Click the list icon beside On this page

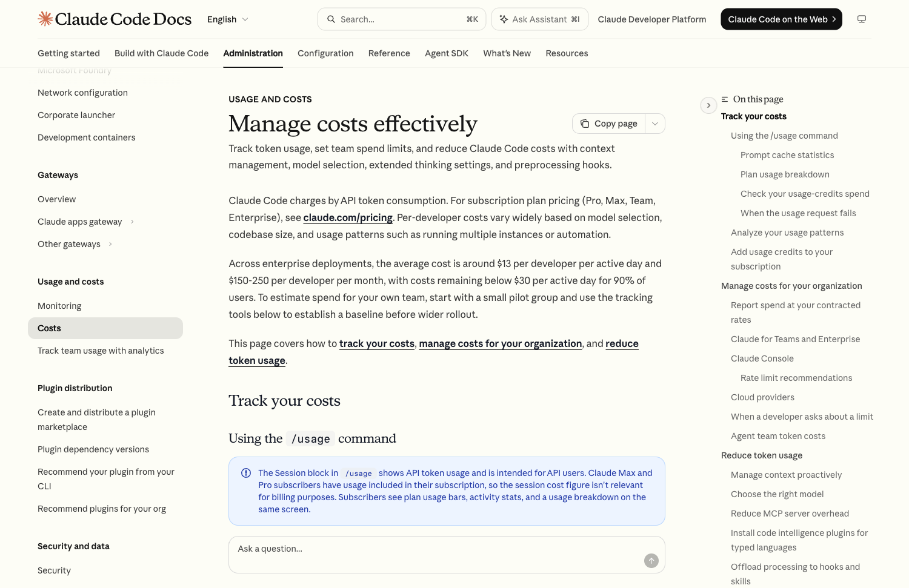725,99
